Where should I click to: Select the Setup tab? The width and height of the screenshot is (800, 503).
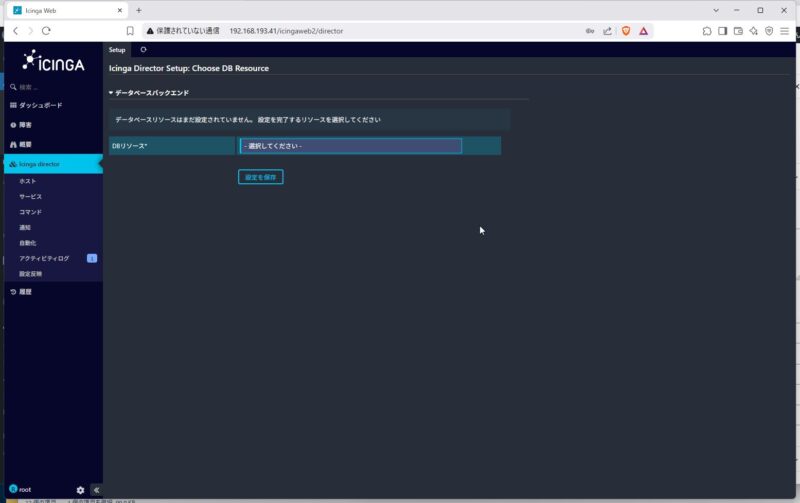click(x=117, y=49)
